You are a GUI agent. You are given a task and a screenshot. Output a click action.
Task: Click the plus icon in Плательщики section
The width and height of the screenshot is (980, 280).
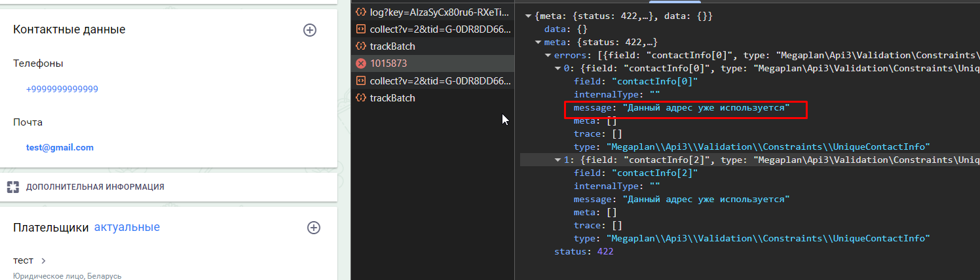click(314, 228)
